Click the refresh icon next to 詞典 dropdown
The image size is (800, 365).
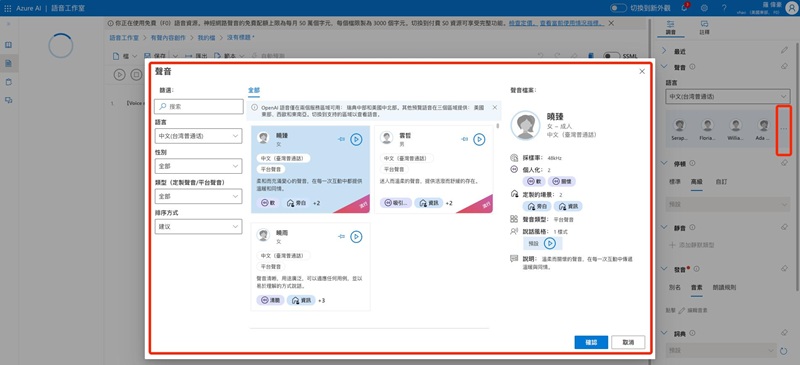click(x=784, y=351)
